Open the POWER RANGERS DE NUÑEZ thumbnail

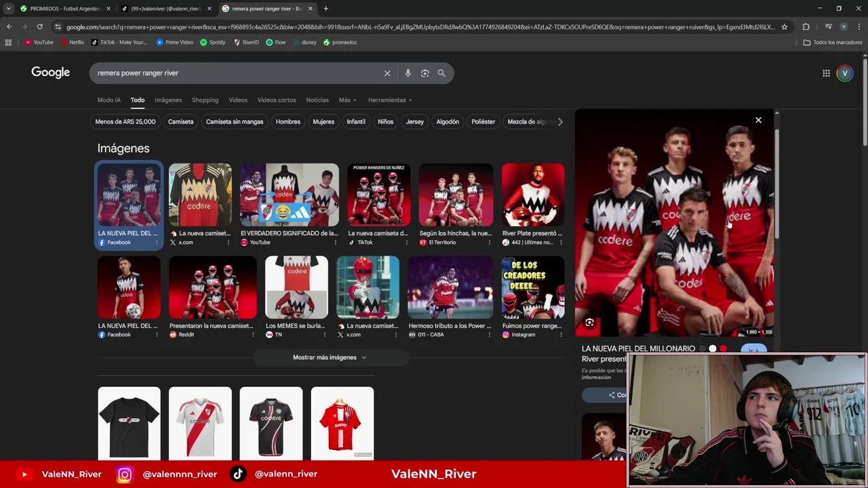click(x=378, y=195)
